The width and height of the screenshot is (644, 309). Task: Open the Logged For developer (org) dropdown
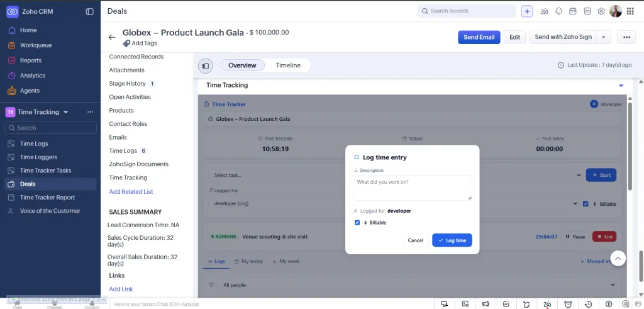394,203
